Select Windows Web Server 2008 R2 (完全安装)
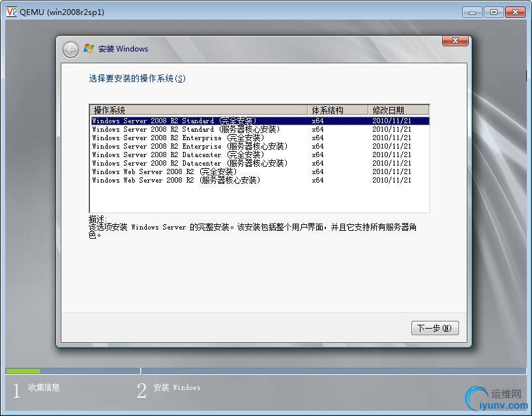This screenshot has width=532, height=416. click(260, 171)
